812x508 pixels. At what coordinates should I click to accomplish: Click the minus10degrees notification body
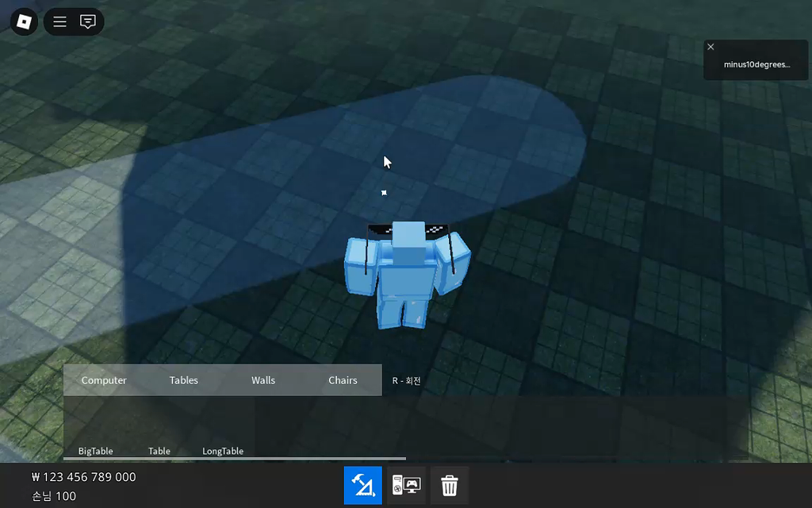(x=755, y=64)
